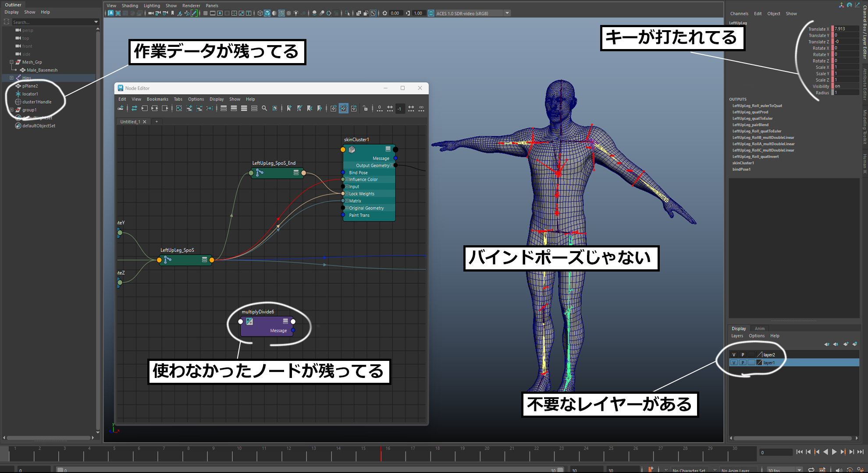Switch to the Anim layer tab
This screenshot has width=868, height=473.
click(x=759, y=328)
